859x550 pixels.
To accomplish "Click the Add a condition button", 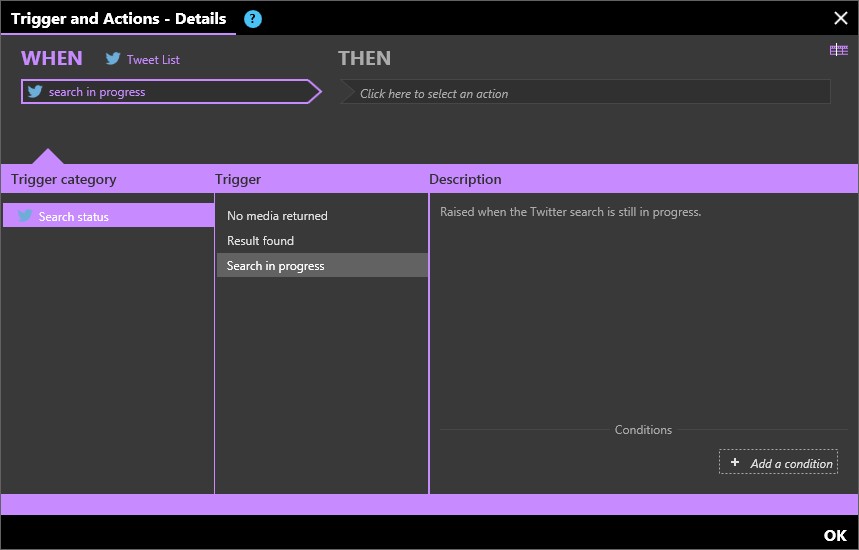I will coord(778,462).
